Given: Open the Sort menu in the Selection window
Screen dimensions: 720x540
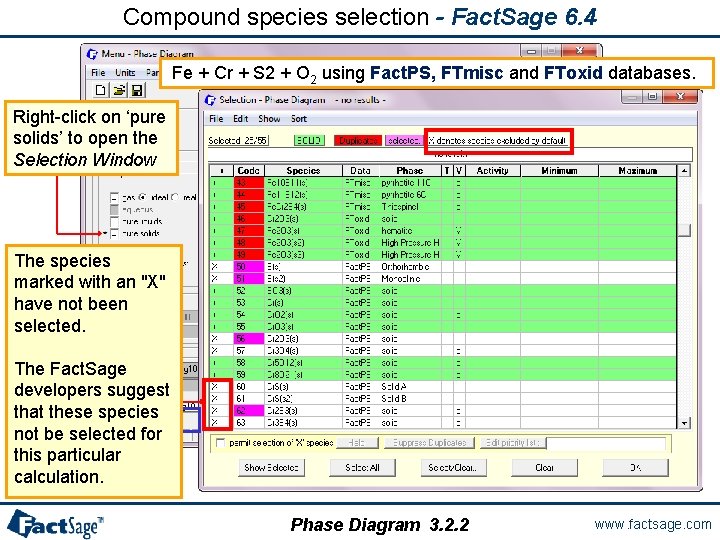Looking at the screenshot, I should point(298,119).
